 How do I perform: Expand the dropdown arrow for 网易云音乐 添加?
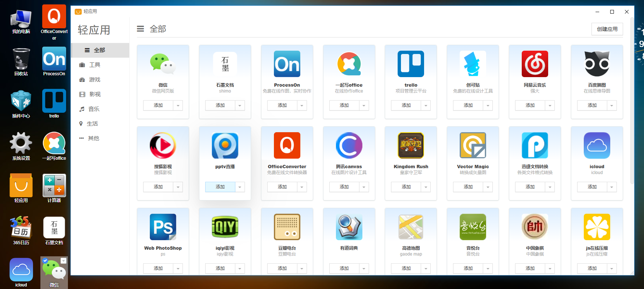click(x=550, y=105)
